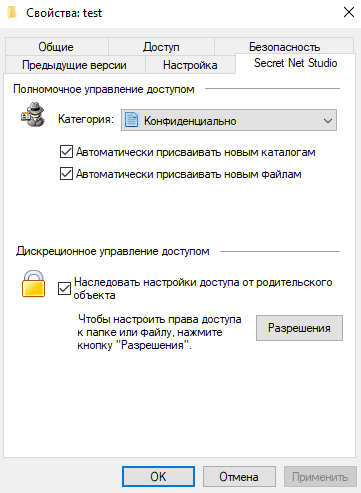
Task: Uncheck inherit access settings from parent object
Action: pos(64,288)
